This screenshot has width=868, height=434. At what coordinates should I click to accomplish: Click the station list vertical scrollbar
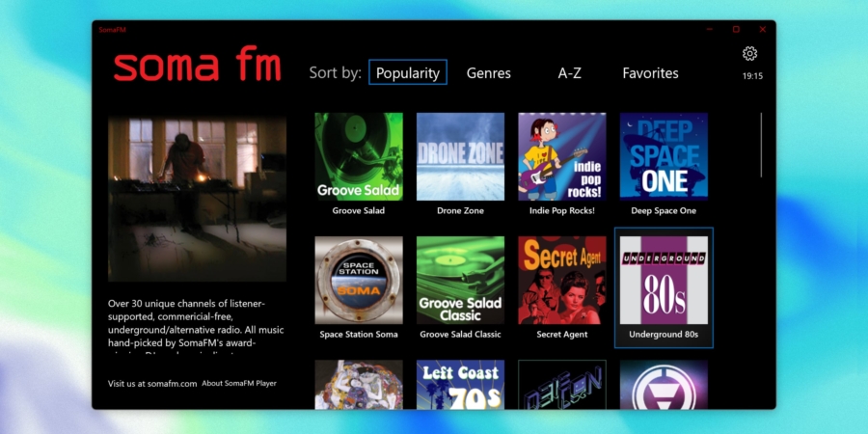(x=761, y=146)
